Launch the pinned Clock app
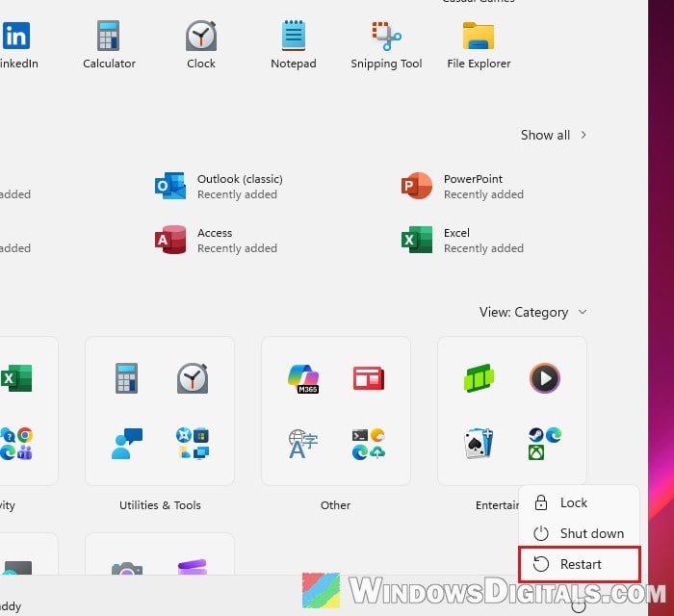Image resolution: width=674 pixels, height=616 pixels. pyautogui.click(x=200, y=44)
